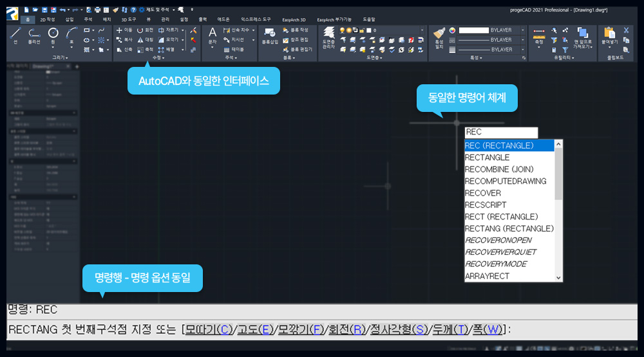Viewport: 644px width, 357px height.
Task: Click the Move (이동) tool
Action: (x=124, y=30)
